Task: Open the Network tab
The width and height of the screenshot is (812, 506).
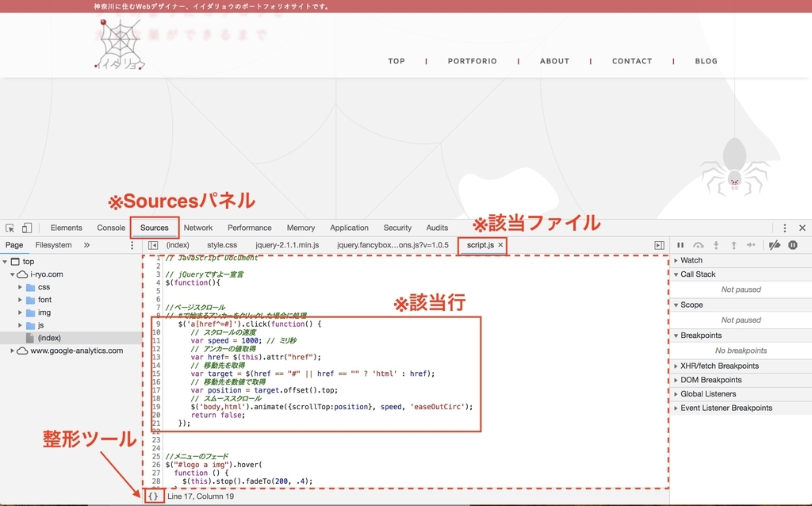Action: tap(197, 228)
